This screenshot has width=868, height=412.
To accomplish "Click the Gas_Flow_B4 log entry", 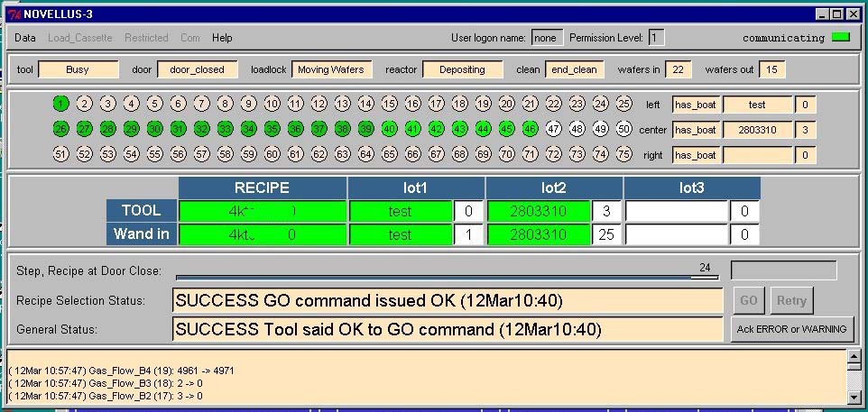I will click(x=121, y=371).
